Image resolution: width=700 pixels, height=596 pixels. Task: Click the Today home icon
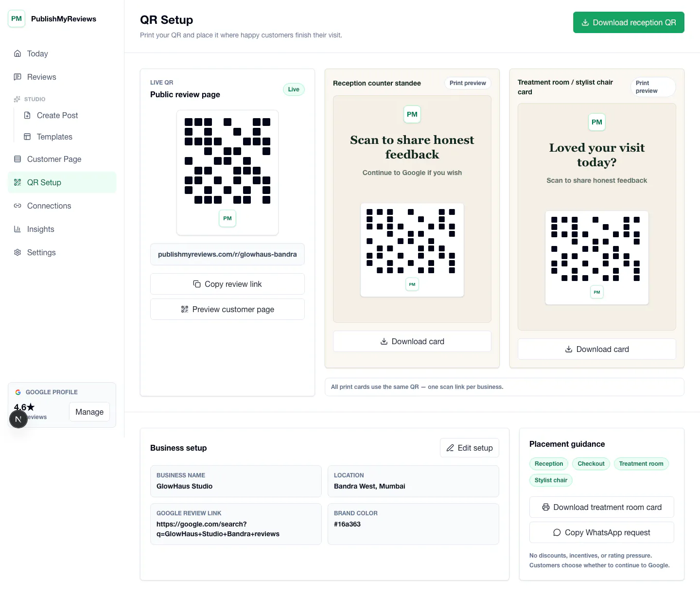[17, 53]
